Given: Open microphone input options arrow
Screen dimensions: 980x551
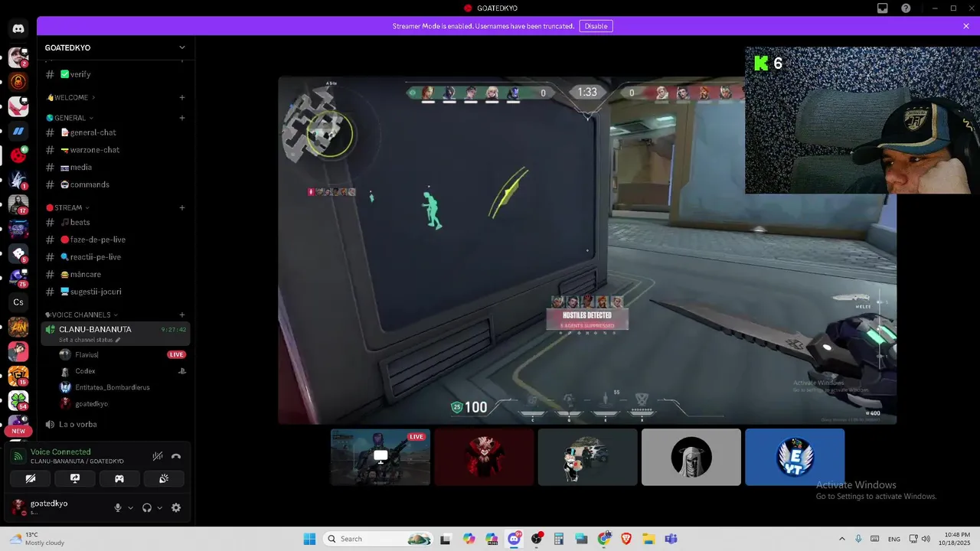Looking at the screenshot, I should tap(130, 508).
